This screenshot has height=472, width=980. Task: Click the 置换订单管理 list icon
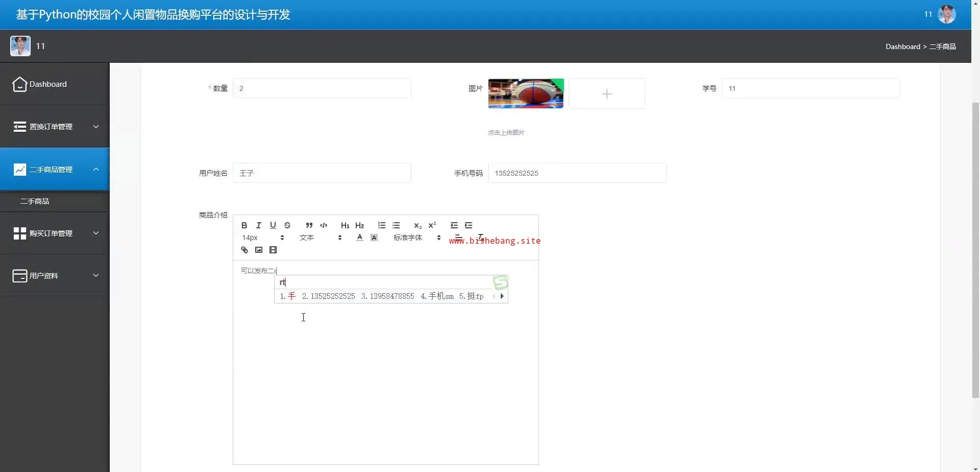click(19, 127)
